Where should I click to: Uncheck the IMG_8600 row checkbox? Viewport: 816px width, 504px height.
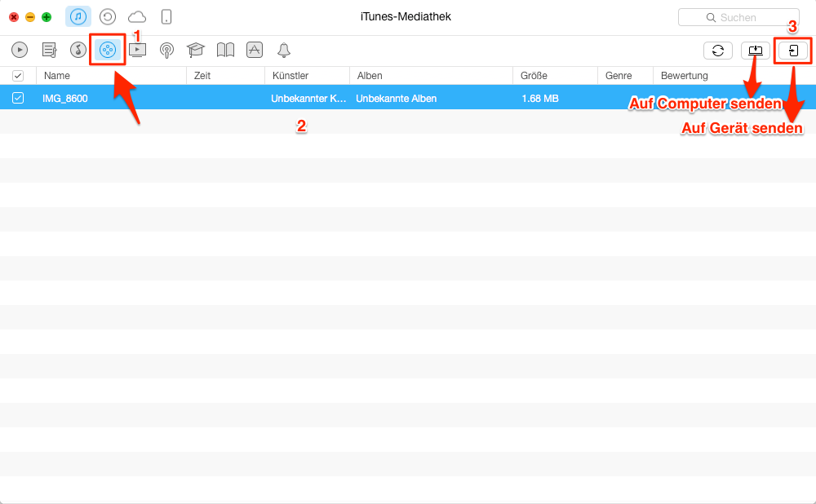pyautogui.click(x=18, y=98)
